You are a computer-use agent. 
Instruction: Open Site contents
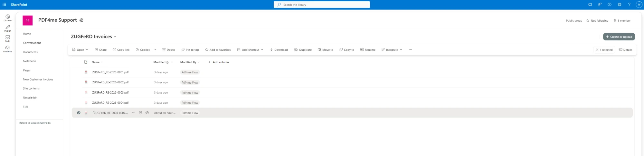click(x=31, y=88)
